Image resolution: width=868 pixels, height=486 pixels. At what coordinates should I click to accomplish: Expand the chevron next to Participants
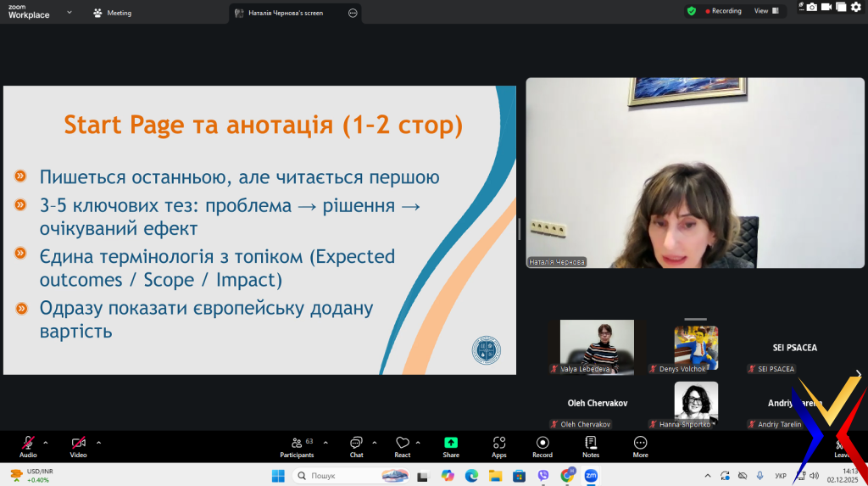pos(325,443)
